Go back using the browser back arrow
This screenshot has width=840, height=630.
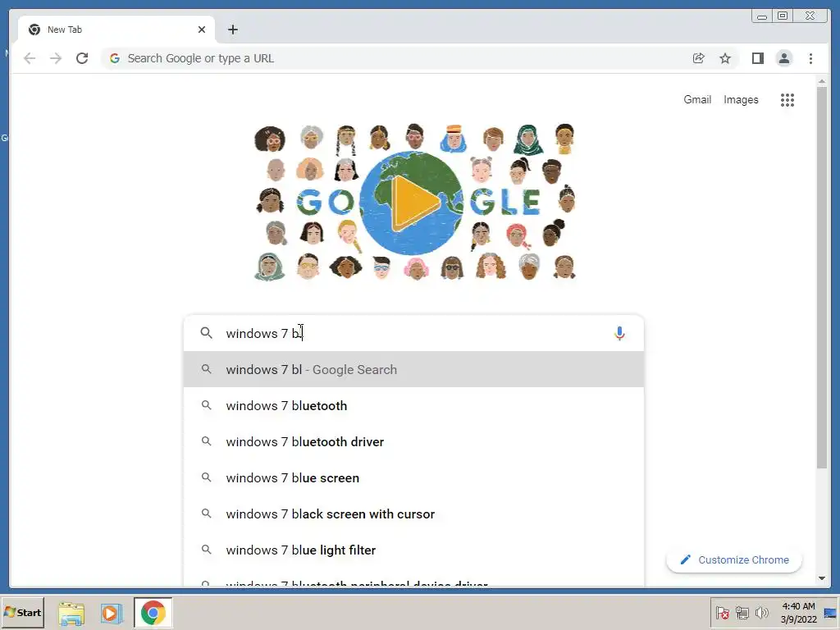[x=30, y=58]
